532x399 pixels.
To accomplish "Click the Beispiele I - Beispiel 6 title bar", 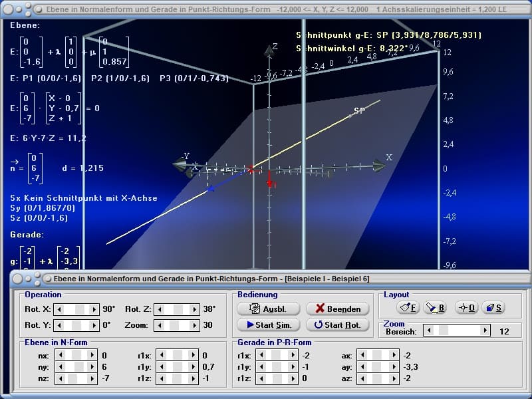I will pos(270,279).
